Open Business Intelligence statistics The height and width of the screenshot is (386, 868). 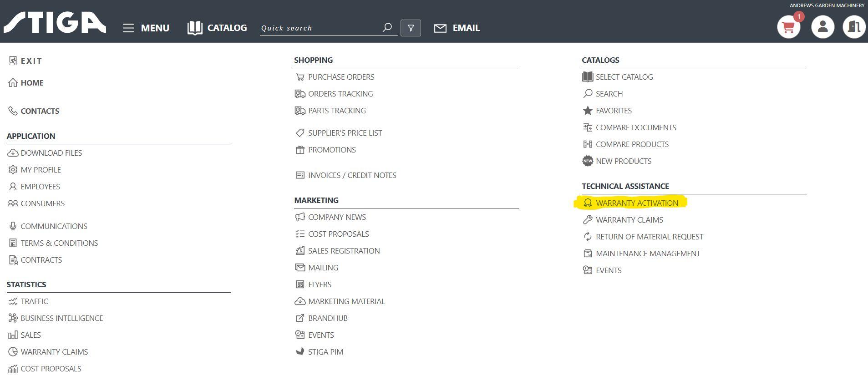[61, 318]
